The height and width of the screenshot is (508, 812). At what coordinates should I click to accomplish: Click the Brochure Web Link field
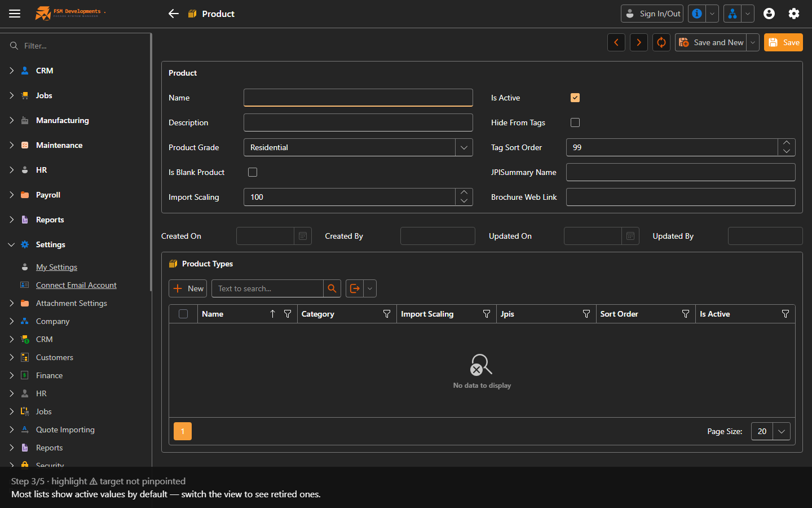click(x=681, y=197)
